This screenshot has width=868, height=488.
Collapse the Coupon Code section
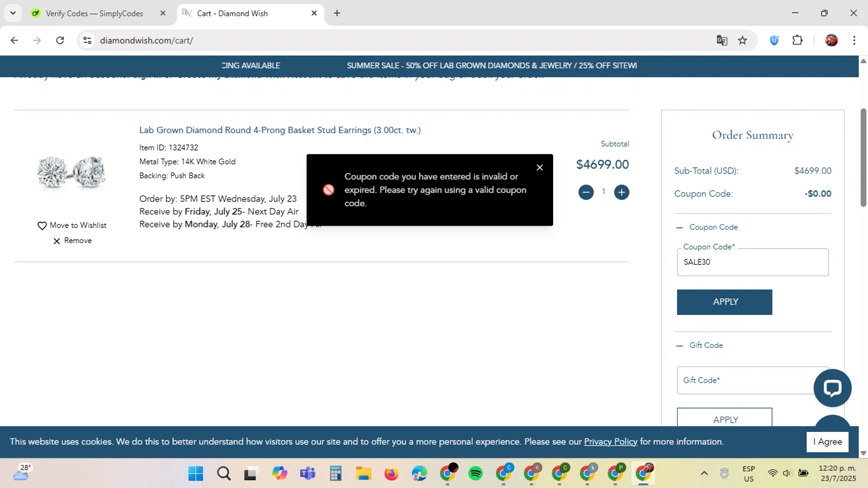point(707,228)
